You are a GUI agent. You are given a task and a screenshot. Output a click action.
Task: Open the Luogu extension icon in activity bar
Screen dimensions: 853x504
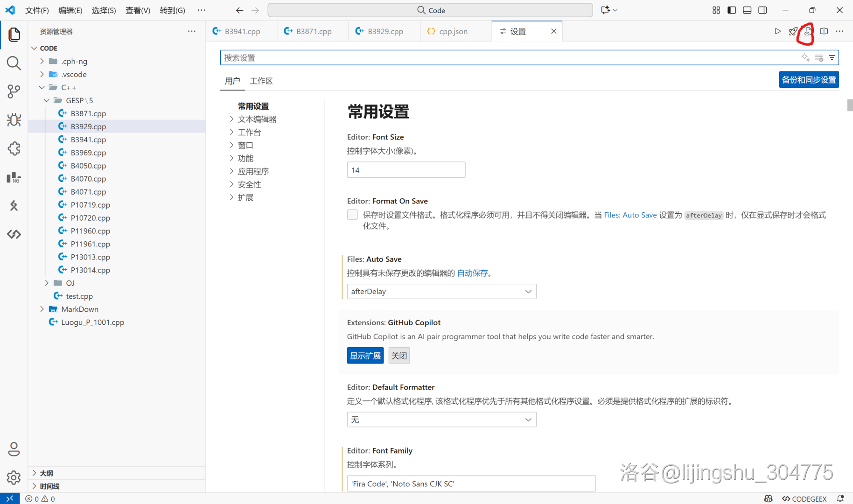14,206
